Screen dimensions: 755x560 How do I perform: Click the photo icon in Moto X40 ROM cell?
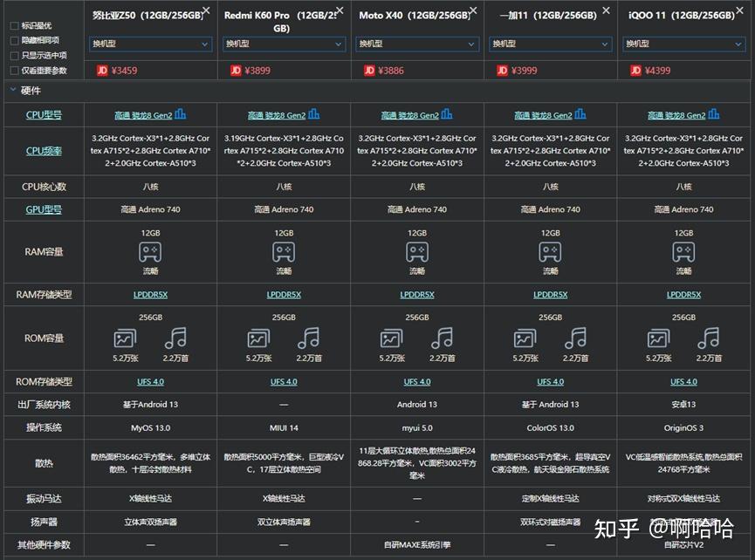pyautogui.click(x=392, y=338)
